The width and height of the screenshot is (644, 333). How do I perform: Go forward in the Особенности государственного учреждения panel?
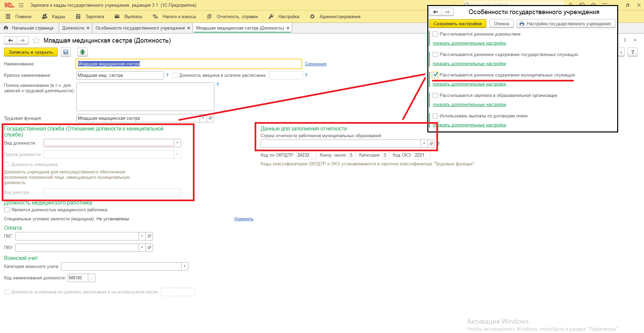(x=447, y=12)
